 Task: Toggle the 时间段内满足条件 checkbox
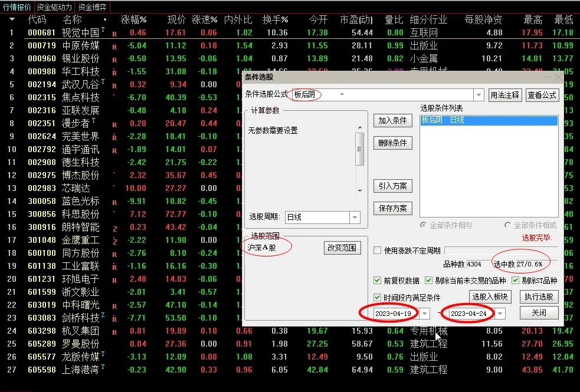tap(377, 297)
